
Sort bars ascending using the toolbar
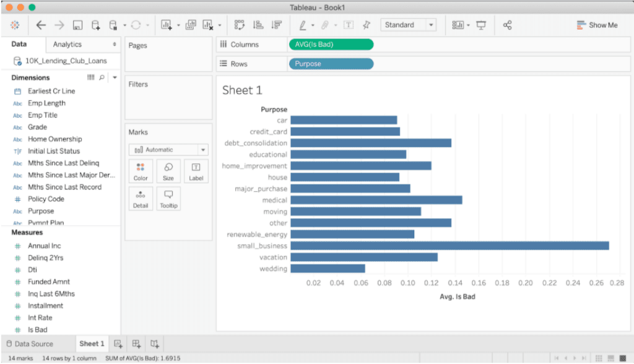click(x=258, y=25)
